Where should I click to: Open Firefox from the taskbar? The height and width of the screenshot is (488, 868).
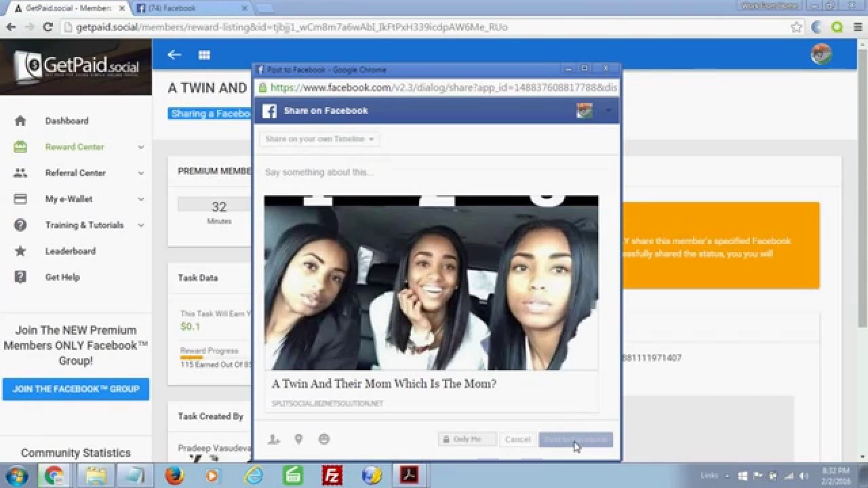click(174, 475)
